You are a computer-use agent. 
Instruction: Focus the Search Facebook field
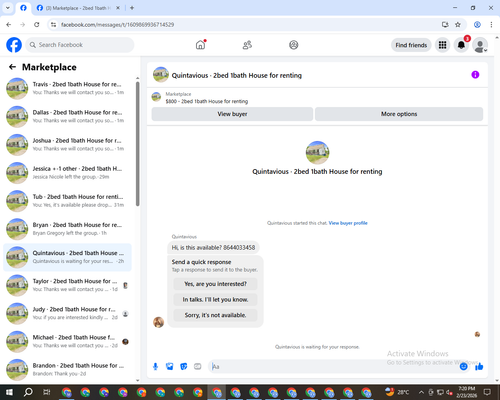click(x=80, y=45)
